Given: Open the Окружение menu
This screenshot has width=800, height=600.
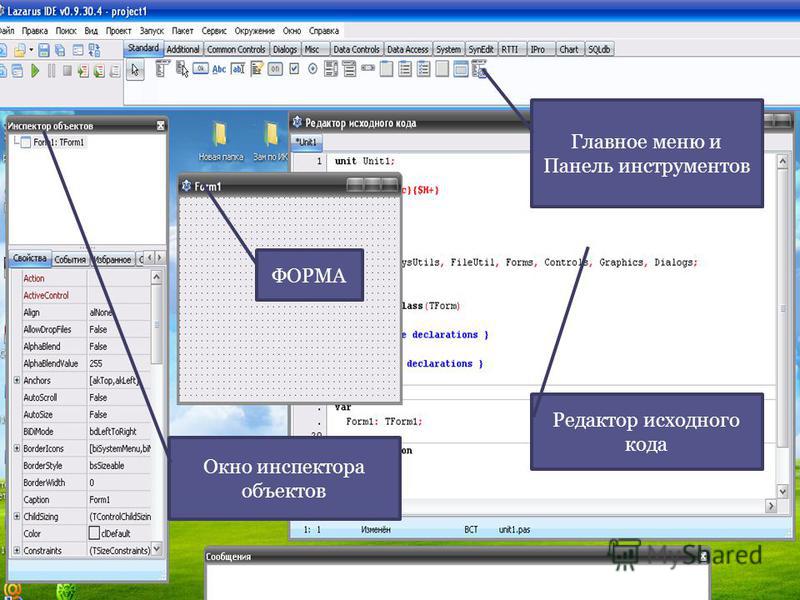Looking at the screenshot, I should [x=255, y=31].
